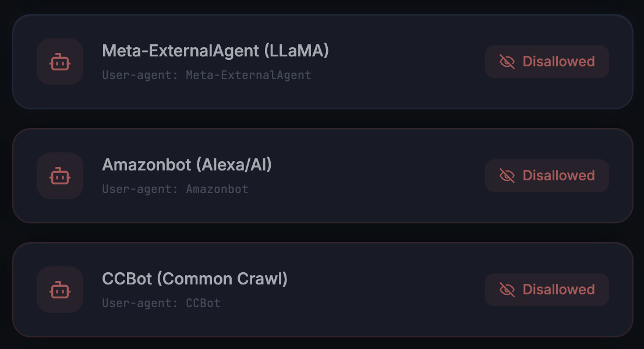Open the Meta-ExternalAgent (LLaMA) entry
The height and width of the screenshot is (349, 644).
click(x=216, y=51)
